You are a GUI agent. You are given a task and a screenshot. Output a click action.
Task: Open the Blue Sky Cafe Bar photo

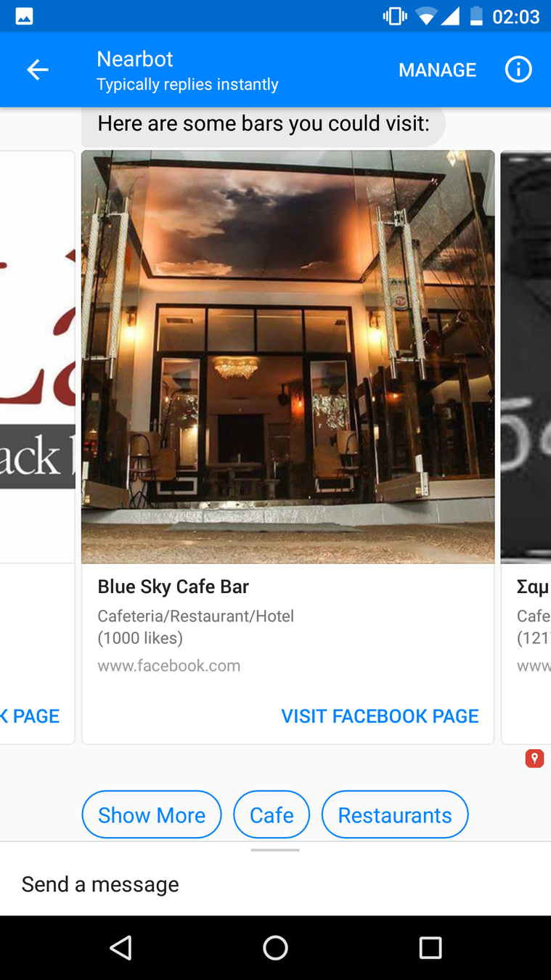pyautogui.click(x=288, y=357)
